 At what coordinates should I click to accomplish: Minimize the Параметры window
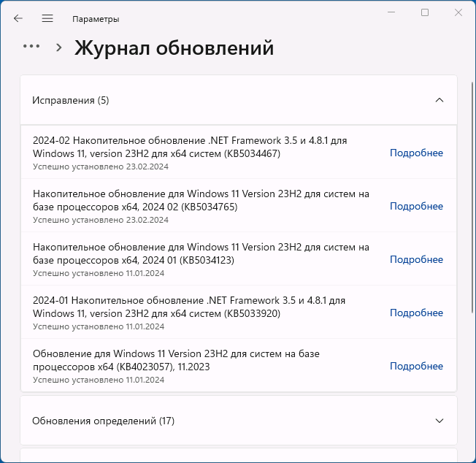click(x=391, y=12)
